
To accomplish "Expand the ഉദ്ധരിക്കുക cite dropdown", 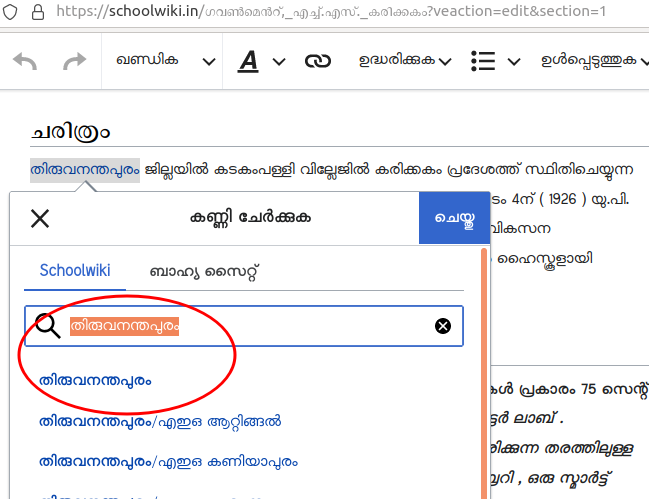I will click(x=404, y=62).
